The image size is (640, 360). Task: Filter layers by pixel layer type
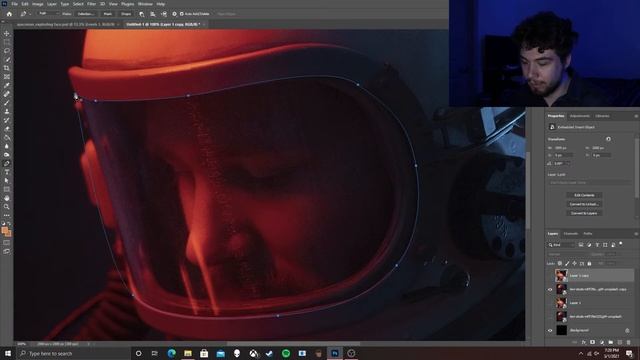pyautogui.click(x=581, y=245)
